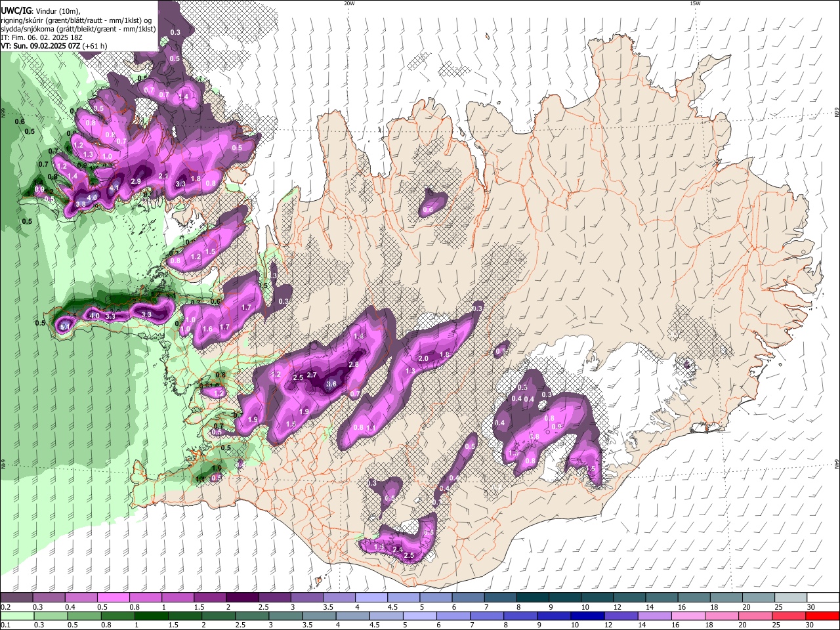Click the blue 7 swatch in lower rain legend

click(488, 616)
